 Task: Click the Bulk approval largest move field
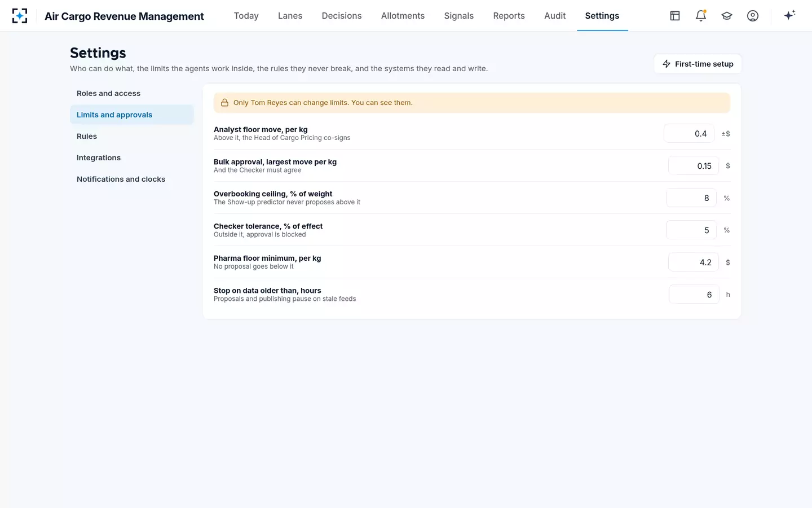[x=694, y=166]
